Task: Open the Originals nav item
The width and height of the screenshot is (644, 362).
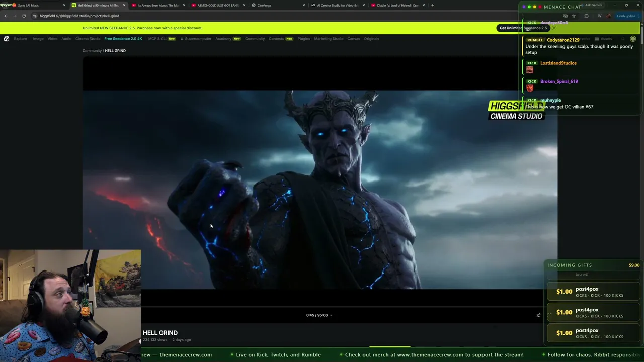Action: point(372,39)
